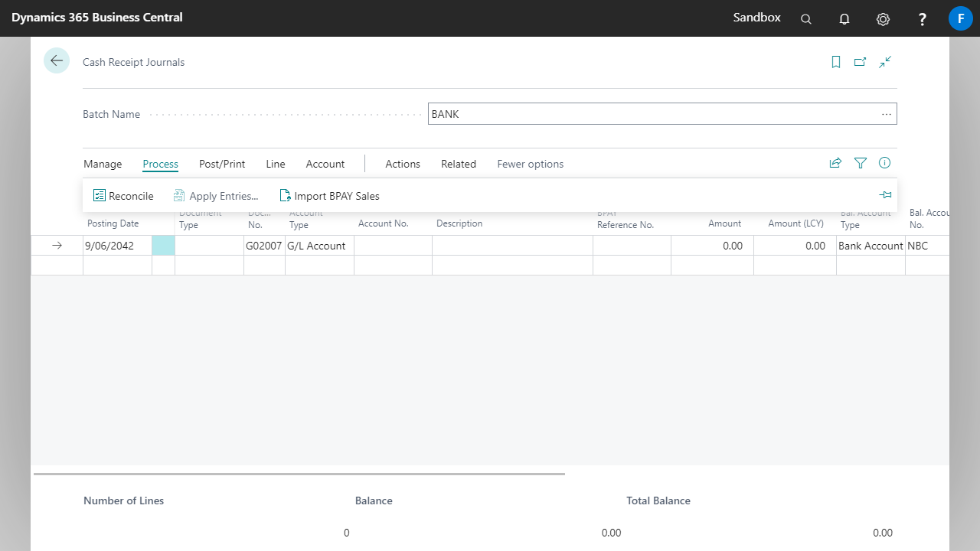Screen dimensions: 980x551
Task: Click the collapse page arrows icon
Action: coord(885,62)
